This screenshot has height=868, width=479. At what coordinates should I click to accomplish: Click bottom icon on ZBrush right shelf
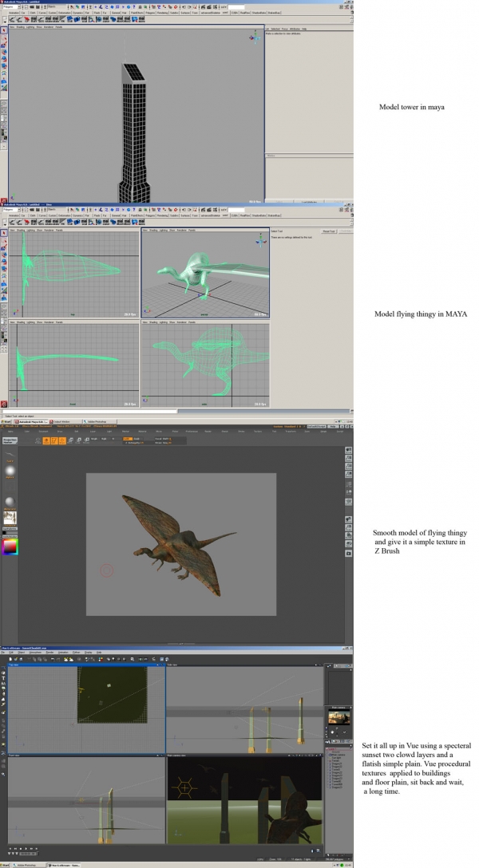click(x=348, y=553)
